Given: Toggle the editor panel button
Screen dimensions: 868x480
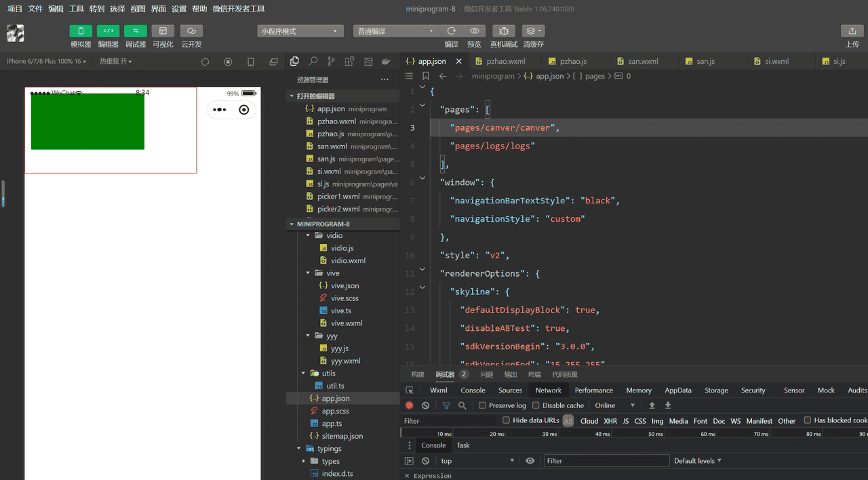Looking at the screenshot, I should [x=108, y=31].
